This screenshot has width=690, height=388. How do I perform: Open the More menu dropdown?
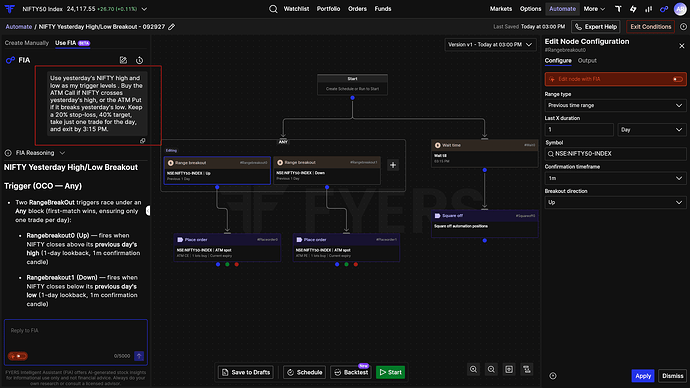coord(594,9)
